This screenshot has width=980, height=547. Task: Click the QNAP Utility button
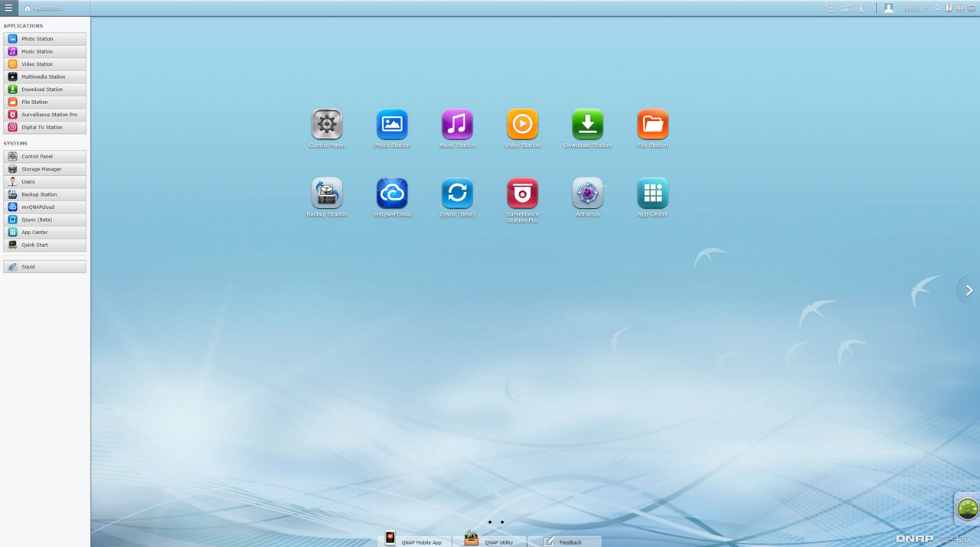(x=490, y=541)
